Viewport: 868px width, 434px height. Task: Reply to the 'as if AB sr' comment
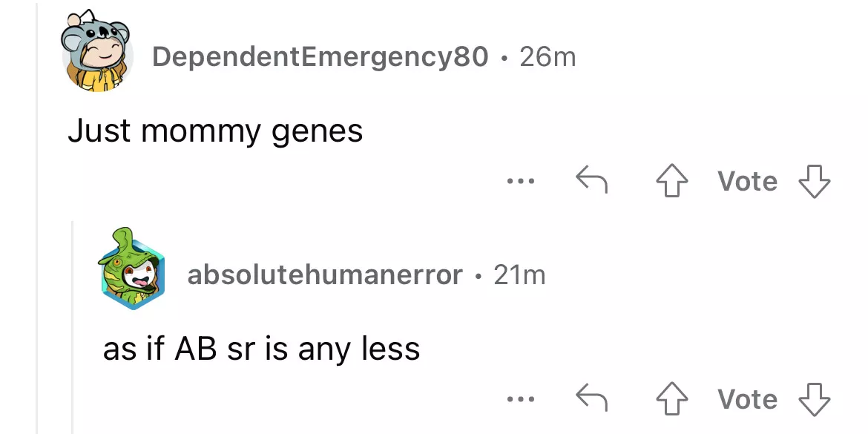(x=591, y=400)
